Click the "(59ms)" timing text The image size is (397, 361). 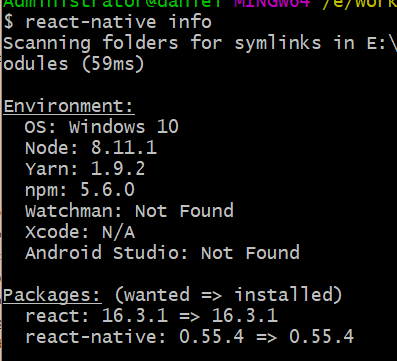[x=113, y=64]
